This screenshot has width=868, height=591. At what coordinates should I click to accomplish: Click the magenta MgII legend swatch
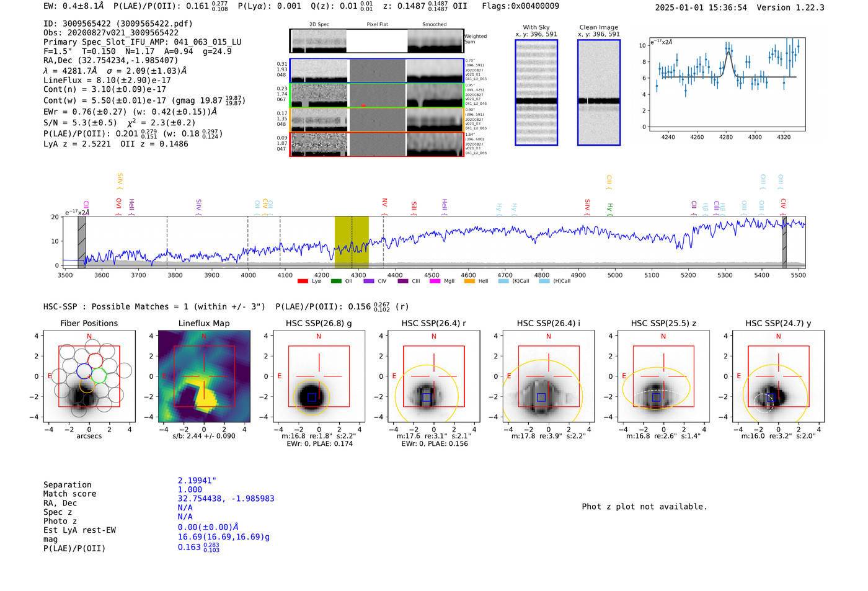pyautogui.click(x=435, y=281)
